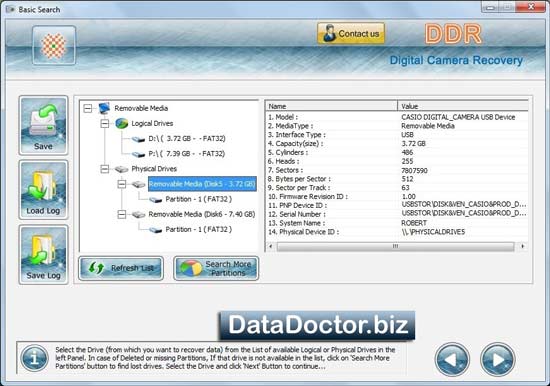Click the Logical Drives globe icon
This screenshot has width=550, height=386.
point(122,123)
